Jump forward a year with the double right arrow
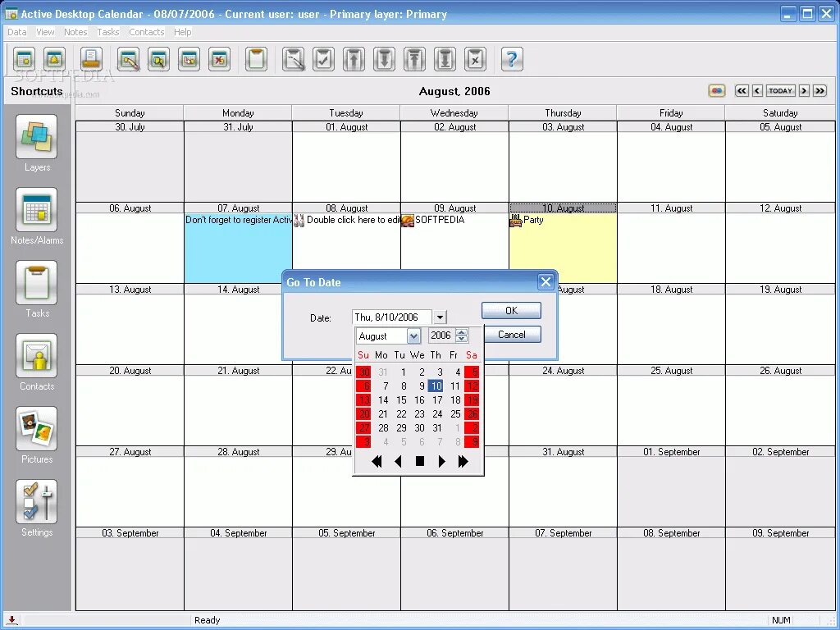This screenshot has height=630, width=840. (819, 90)
